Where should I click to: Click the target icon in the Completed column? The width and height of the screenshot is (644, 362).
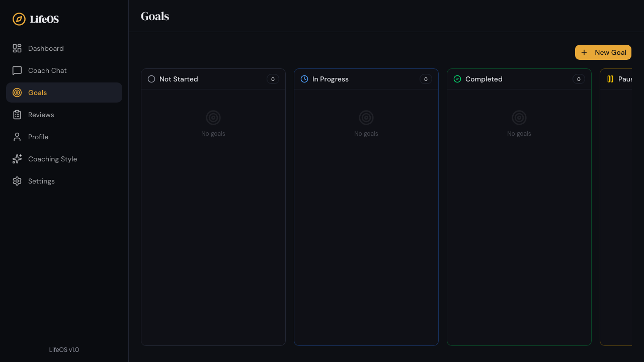pyautogui.click(x=519, y=118)
